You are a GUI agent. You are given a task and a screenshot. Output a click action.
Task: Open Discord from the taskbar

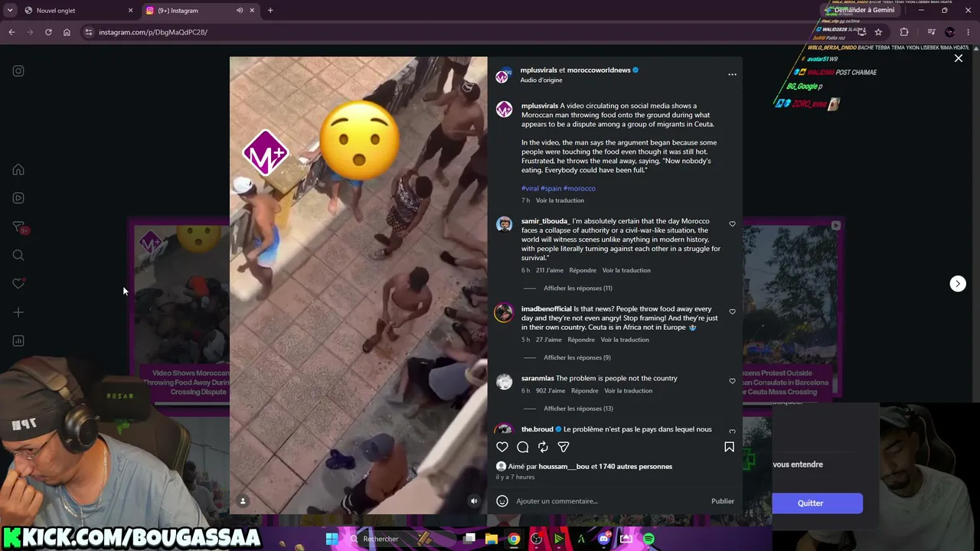click(604, 539)
